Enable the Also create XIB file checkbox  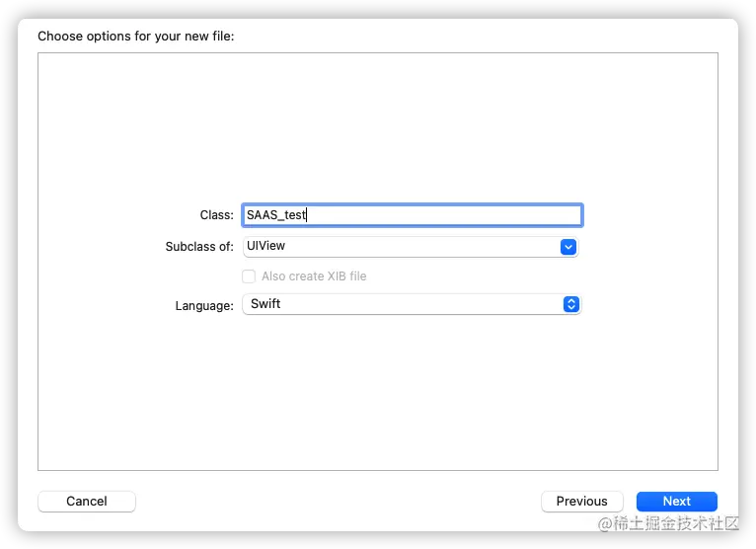[249, 276]
